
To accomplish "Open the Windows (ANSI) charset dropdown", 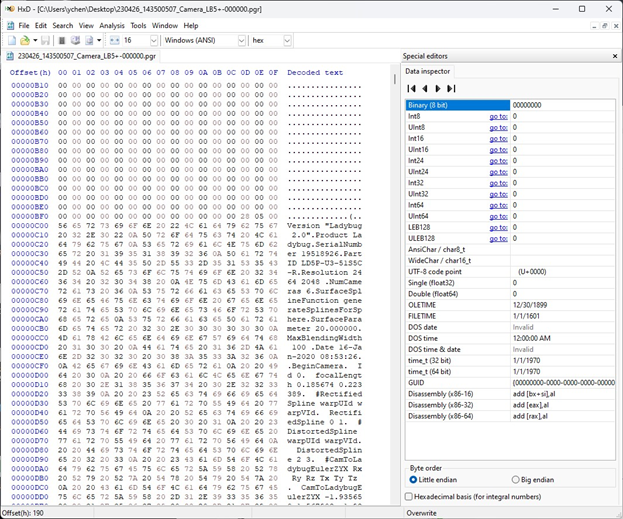I will [242, 41].
